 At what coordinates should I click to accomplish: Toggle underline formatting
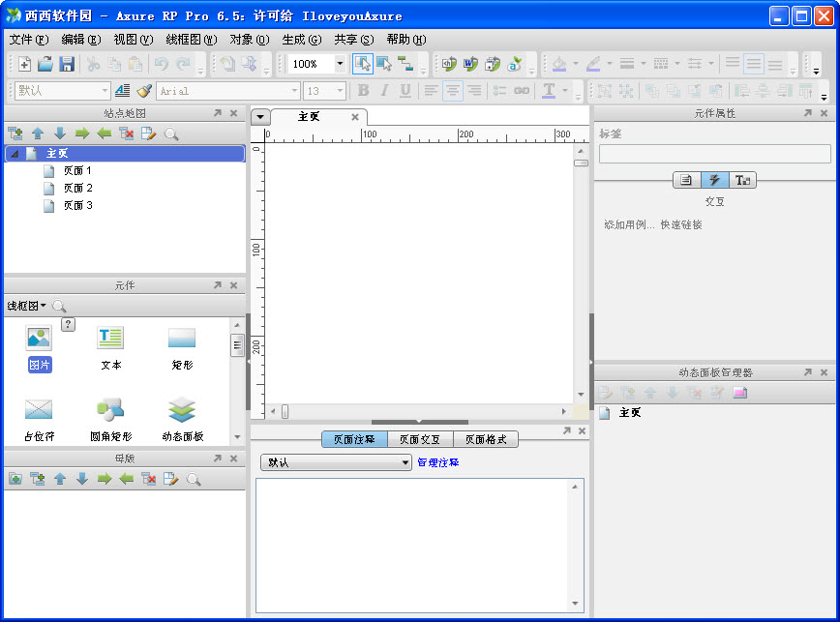click(405, 89)
